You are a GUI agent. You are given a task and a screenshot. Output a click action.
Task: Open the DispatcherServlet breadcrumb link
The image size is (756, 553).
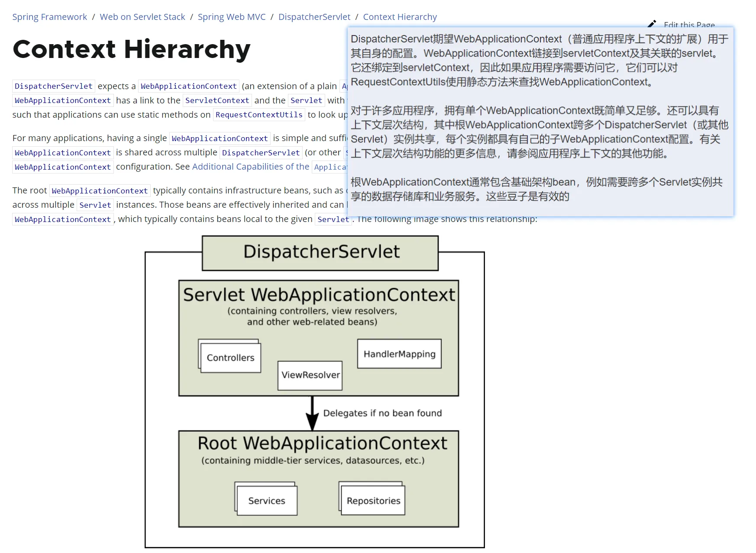[314, 17]
